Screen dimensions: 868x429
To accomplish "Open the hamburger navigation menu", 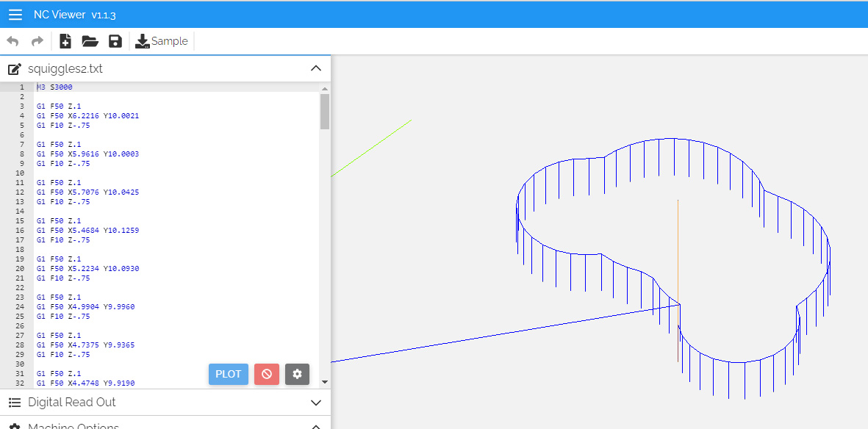I will click(15, 15).
